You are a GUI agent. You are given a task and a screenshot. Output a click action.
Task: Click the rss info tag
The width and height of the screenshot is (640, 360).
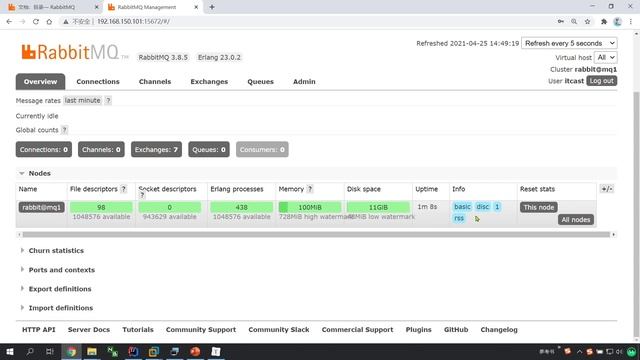[x=459, y=218]
